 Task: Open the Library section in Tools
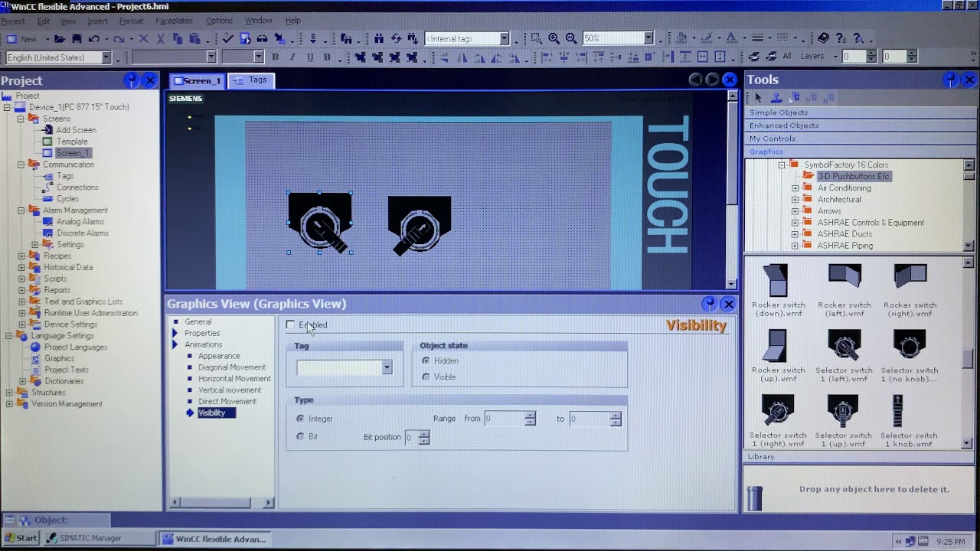[x=857, y=457]
